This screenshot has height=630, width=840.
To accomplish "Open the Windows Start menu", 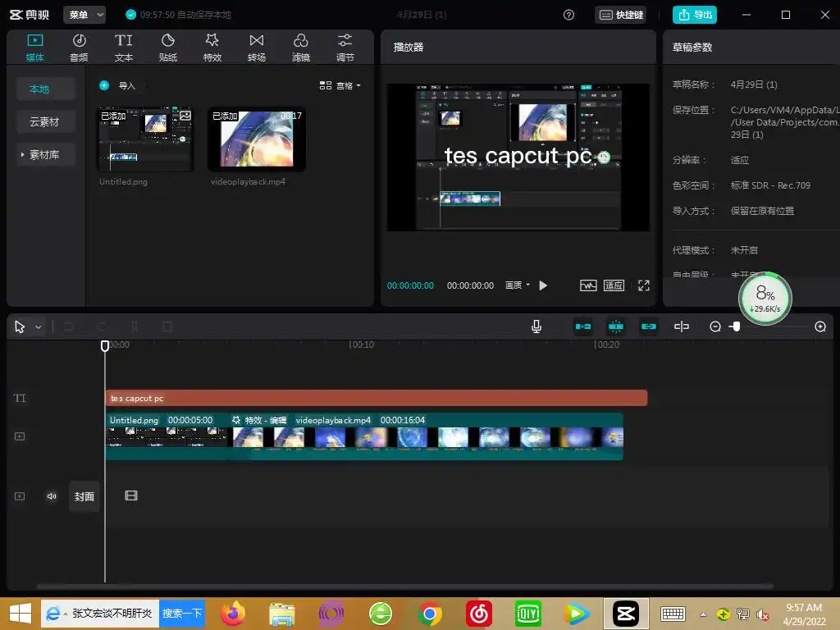I will coord(20,614).
